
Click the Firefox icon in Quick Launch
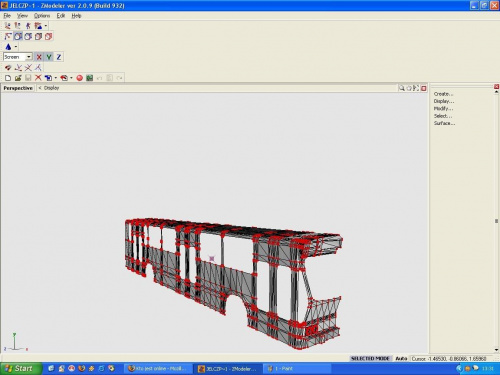click(x=81, y=368)
